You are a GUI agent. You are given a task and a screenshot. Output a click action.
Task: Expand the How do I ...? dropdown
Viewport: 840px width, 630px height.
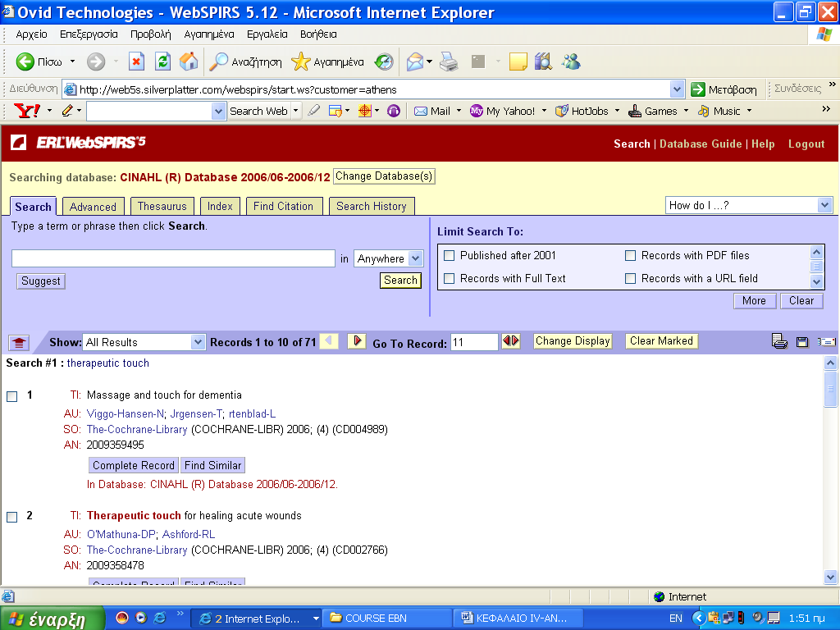(824, 205)
